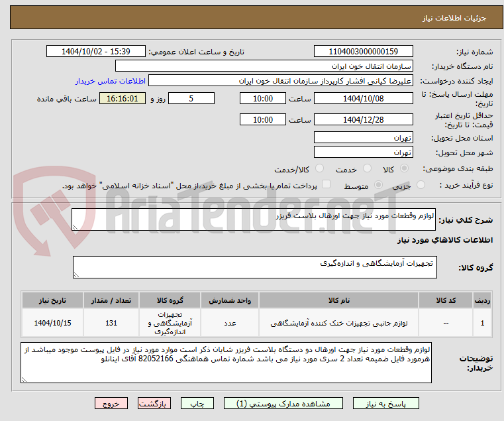
Task: Click the page header جزئیات اطلاعات نیاز
Action: coord(454,18)
